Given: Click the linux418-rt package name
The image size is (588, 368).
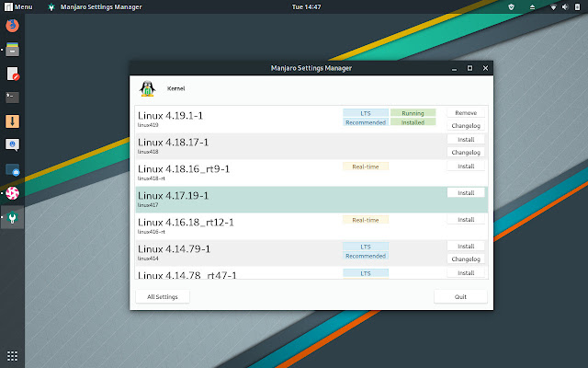Looking at the screenshot, I should click(152, 178).
